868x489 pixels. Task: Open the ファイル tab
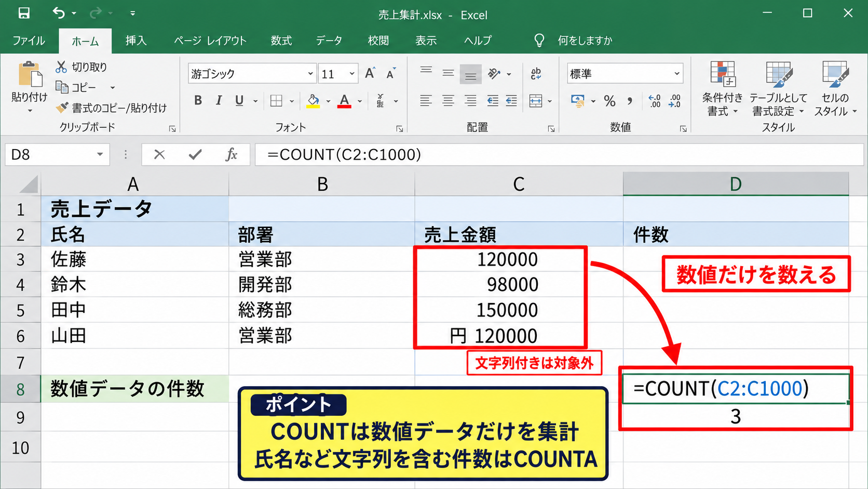29,41
